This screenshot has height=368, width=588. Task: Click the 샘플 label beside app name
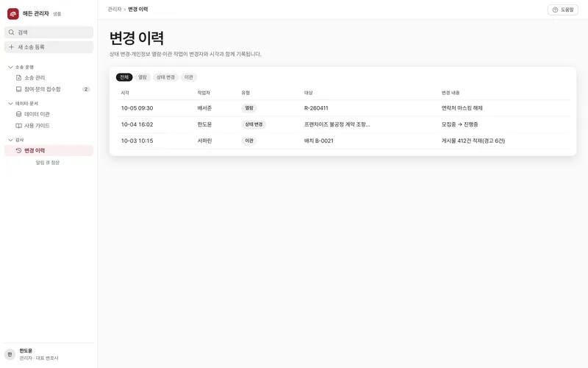click(57, 14)
